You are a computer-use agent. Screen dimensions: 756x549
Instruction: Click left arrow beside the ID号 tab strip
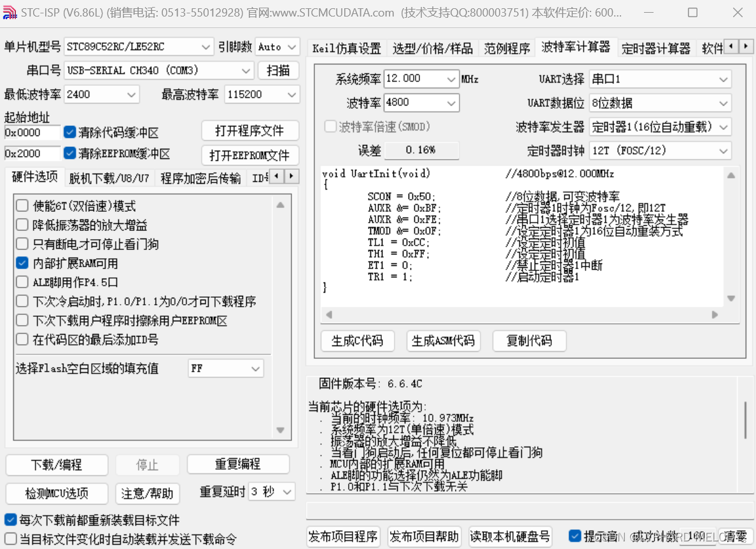(x=276, y=177)
